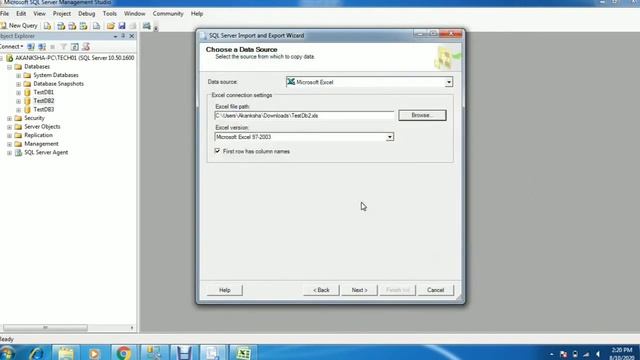
Task: Select the AKANKSHA-PC\TECH01 server node
Action: (75, 58)
